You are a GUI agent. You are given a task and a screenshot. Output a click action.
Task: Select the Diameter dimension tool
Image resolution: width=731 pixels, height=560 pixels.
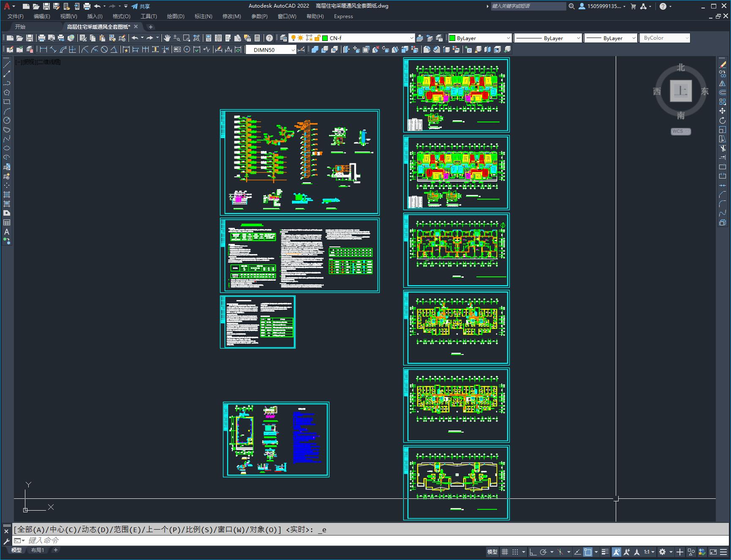[x=104, y=49]
